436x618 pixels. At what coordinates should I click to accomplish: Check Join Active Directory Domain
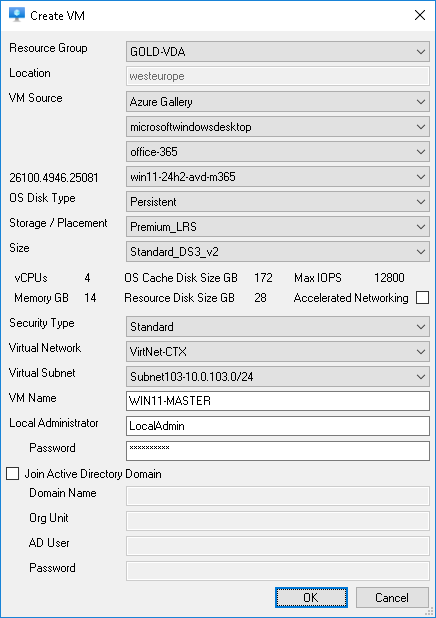13,473
